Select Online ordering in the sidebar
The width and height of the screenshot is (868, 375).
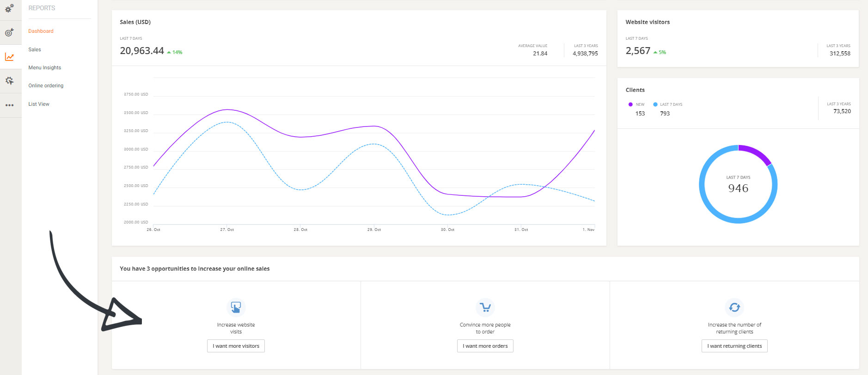[x=46, y=85]
